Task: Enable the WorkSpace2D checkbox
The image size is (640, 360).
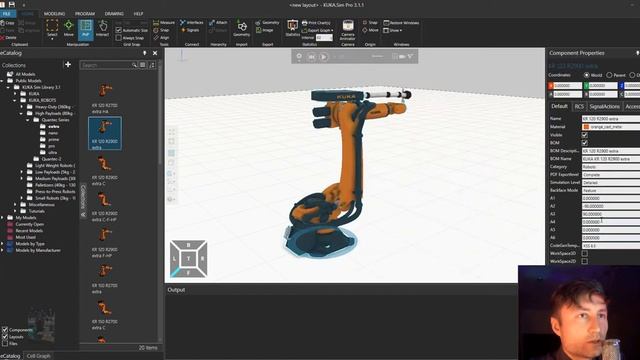Action: coord(584,261)
